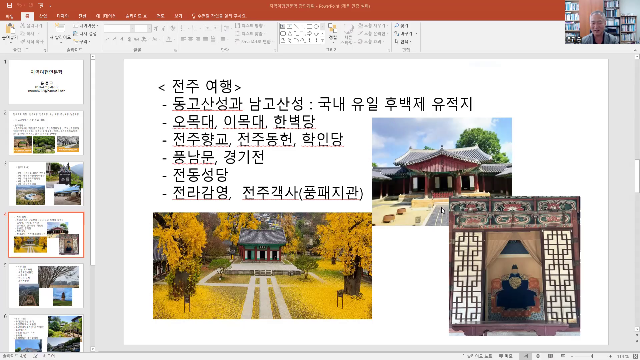Open the font size combo box
The height and width of the screenshot is (360, 640).
click(142, 29)
